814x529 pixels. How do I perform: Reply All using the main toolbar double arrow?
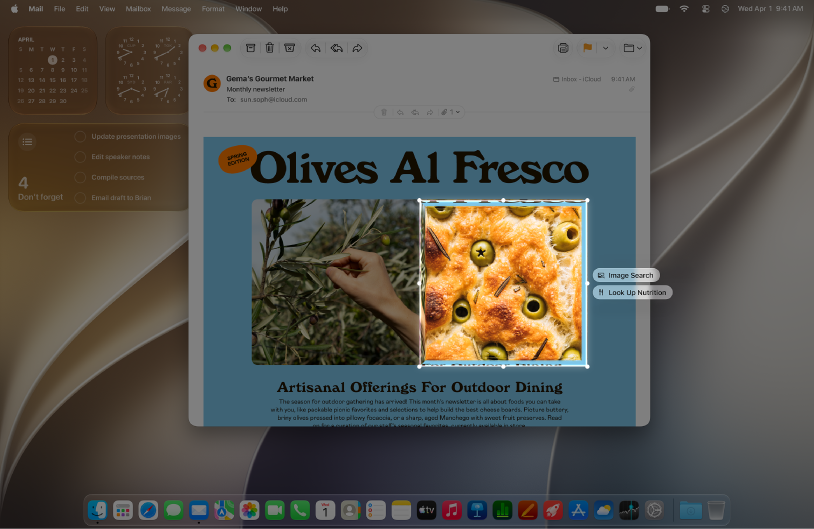tap(336, 48)
